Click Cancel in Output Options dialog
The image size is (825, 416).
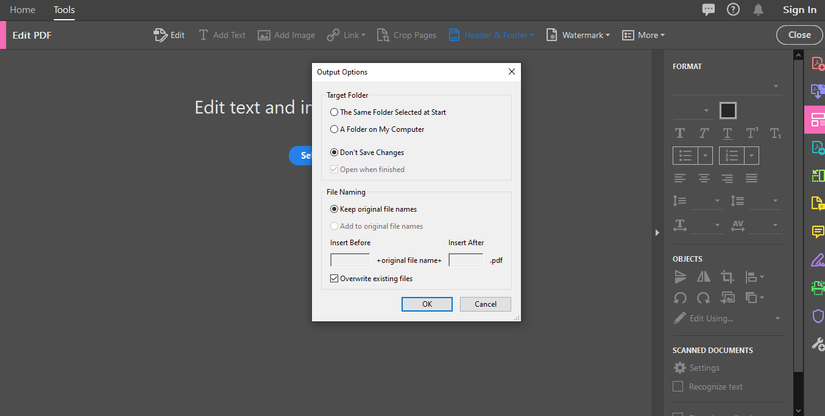tap(485, 304)
